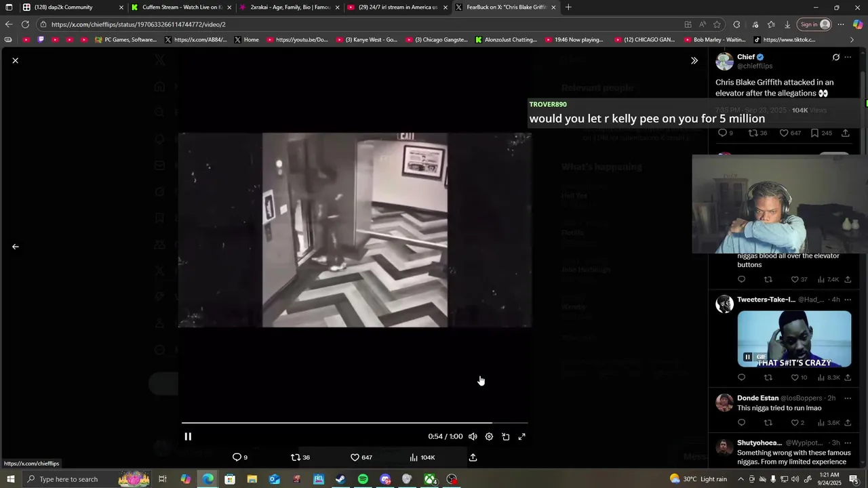Show more bookmarks chevron
Viewport: 868px width, 488px height.
(x=852, y=40)
